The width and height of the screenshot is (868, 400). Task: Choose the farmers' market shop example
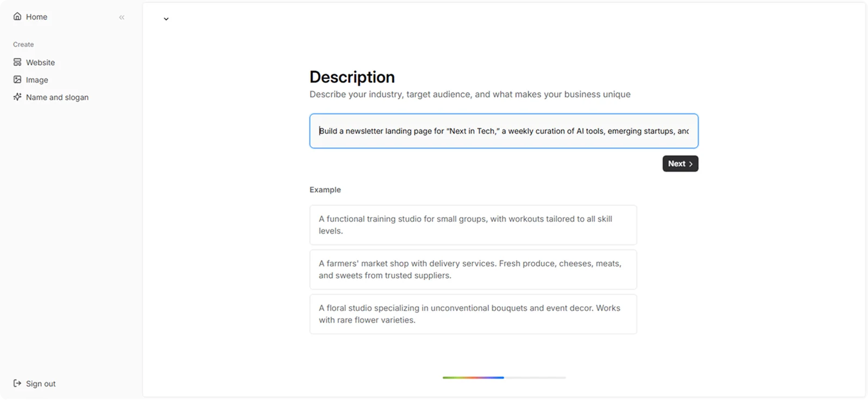[x=473, y=270]
